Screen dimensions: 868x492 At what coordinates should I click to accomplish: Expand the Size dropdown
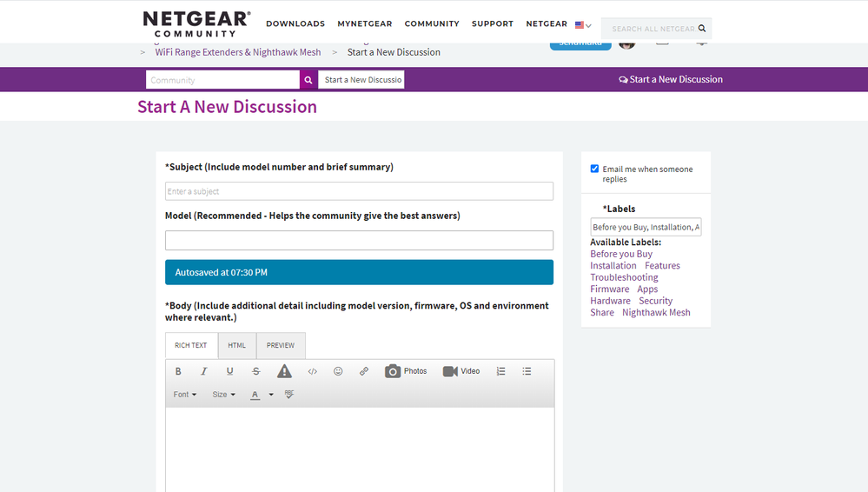223,395
